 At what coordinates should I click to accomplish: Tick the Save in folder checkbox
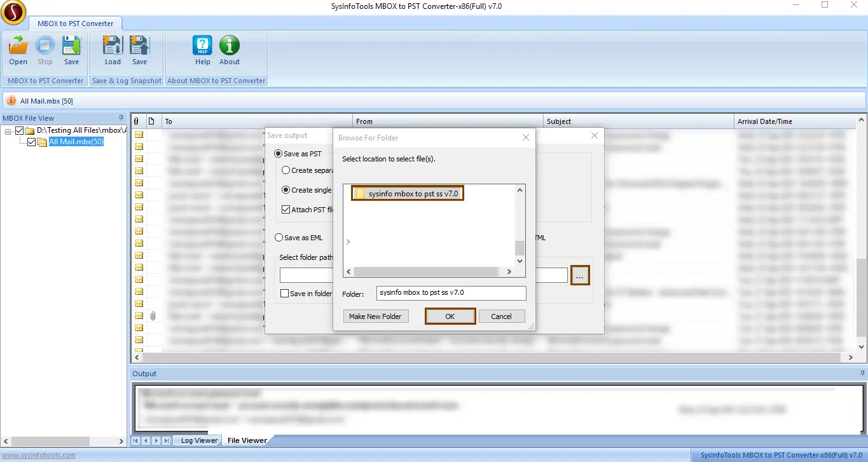pos(285,294)
